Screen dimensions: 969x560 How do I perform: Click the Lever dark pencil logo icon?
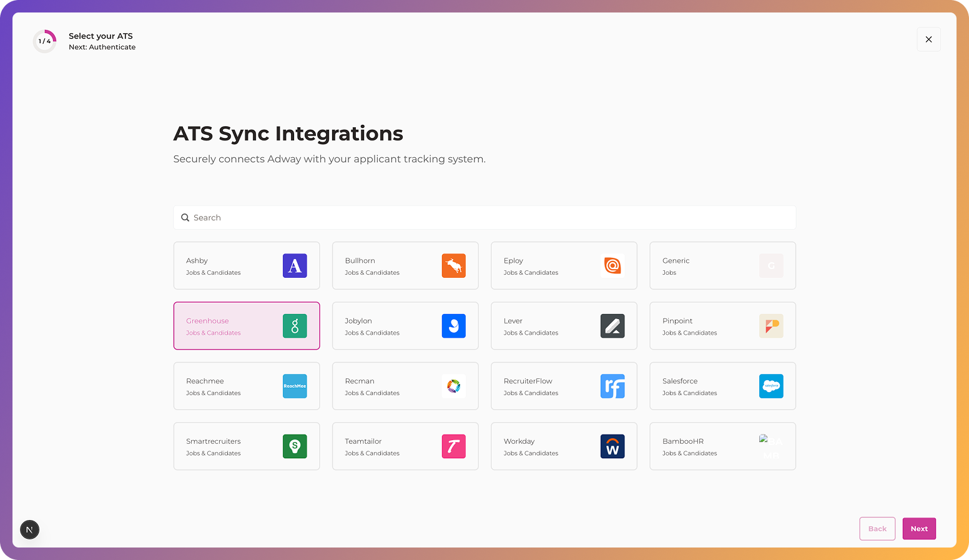point(612,326)
